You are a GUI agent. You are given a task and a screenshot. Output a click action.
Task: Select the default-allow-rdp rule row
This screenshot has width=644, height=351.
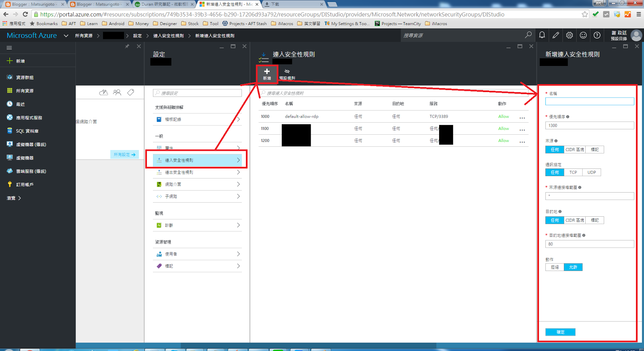393,117
